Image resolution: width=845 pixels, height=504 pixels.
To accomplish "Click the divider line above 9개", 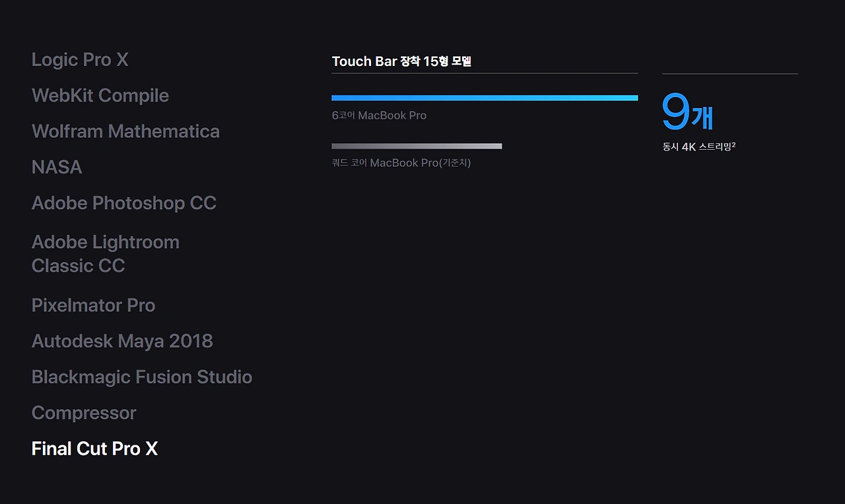I will [729, 74].
